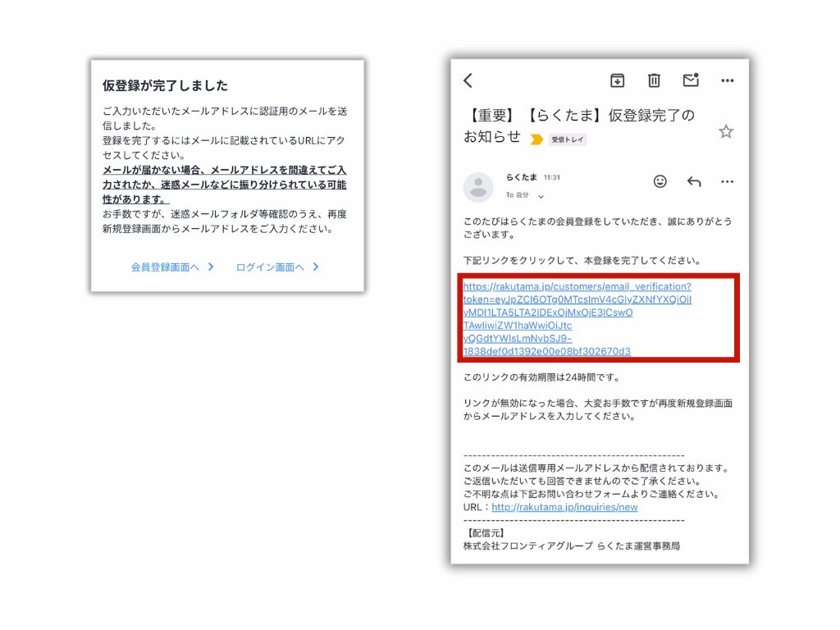This screenshot has width=840, height=630.
Task: Tap the back arrow in the email header
Action: click(x=468, y=80)
